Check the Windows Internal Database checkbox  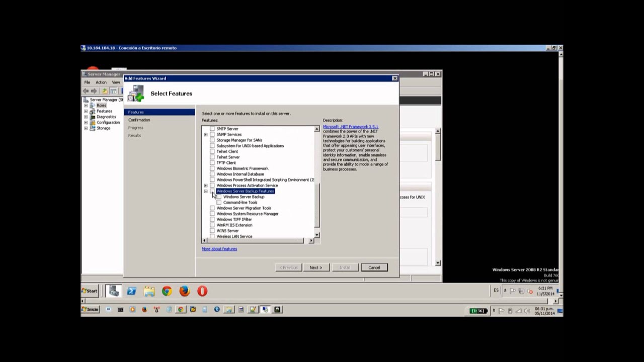click(x=212, y=174)
